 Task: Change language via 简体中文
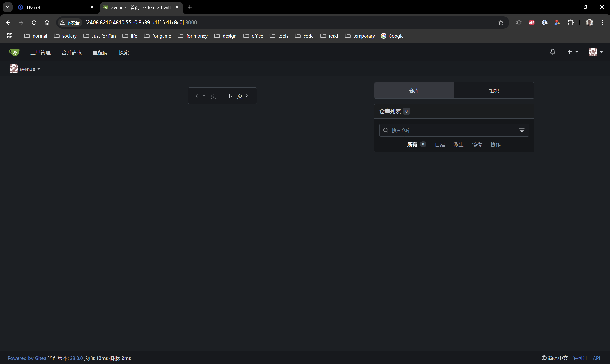pos(555,358)
